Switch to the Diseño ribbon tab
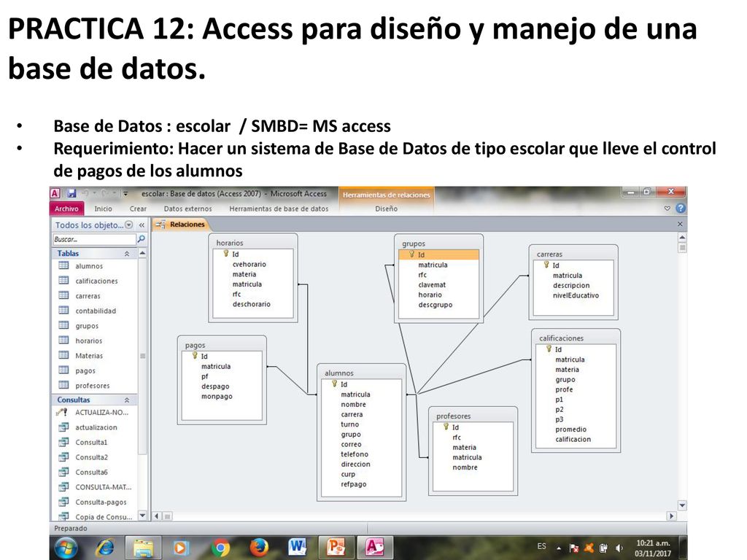Screen dimensions: 747x560 click(387, 209)
